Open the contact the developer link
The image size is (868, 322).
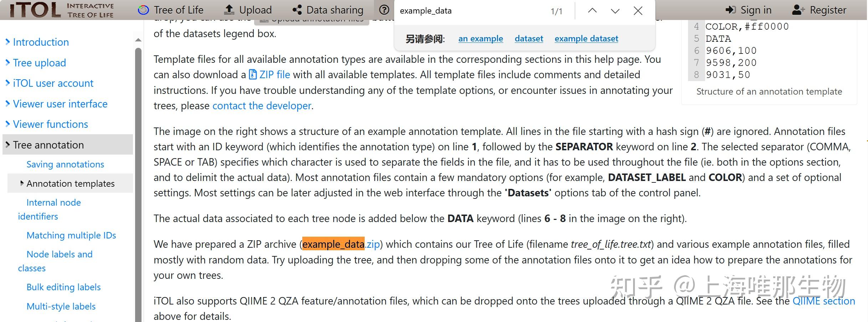pos(262,106)
